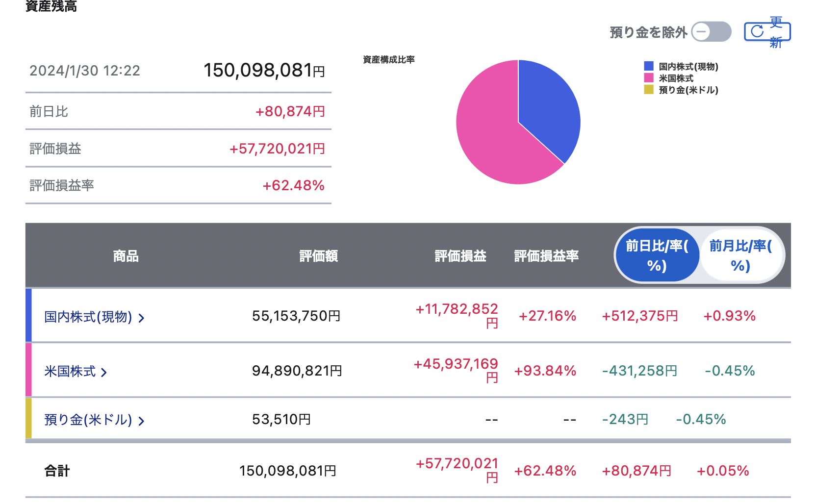Switch to 前月比/率(%) view
This screenshot has width=814, height=504.
click(x=741, y=255)
